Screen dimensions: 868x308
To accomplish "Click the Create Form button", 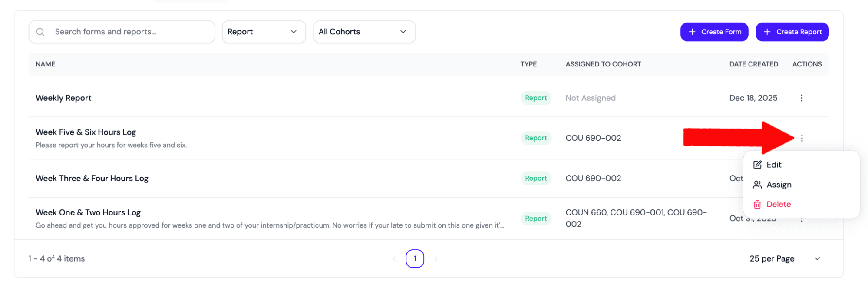I will 714,32.
